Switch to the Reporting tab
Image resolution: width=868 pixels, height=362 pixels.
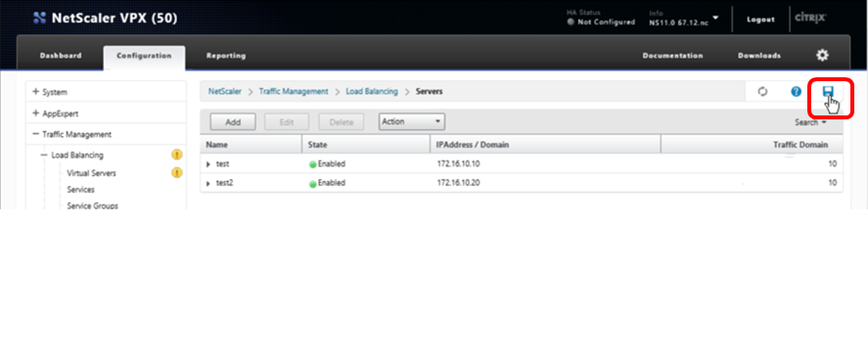pyautogui.click(x=226, y=56)
